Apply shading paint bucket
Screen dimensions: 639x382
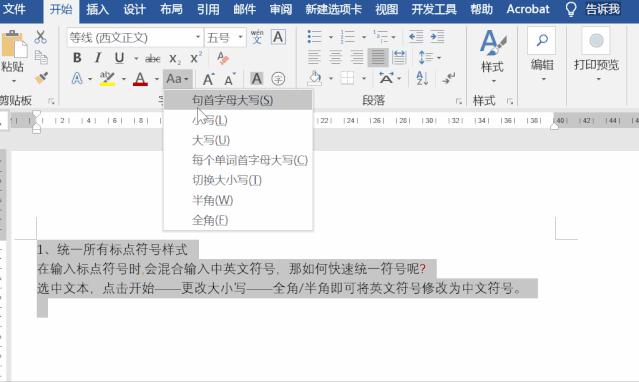315,78
